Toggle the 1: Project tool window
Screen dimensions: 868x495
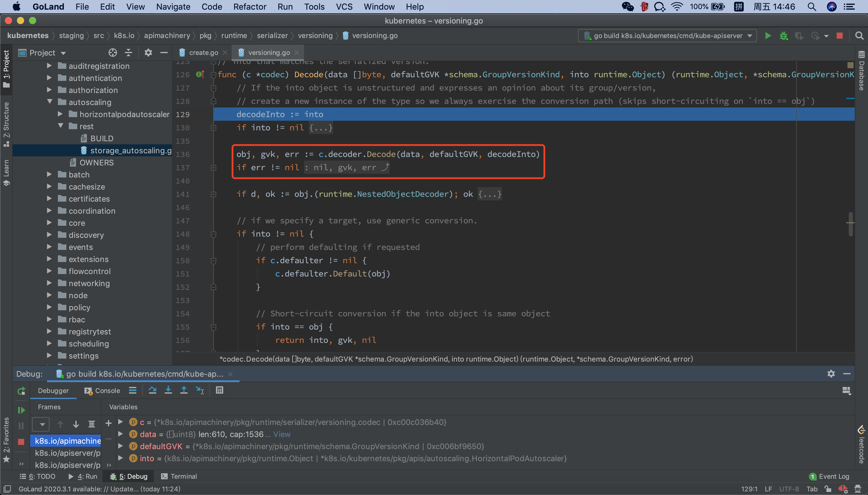tap(6, 68)
